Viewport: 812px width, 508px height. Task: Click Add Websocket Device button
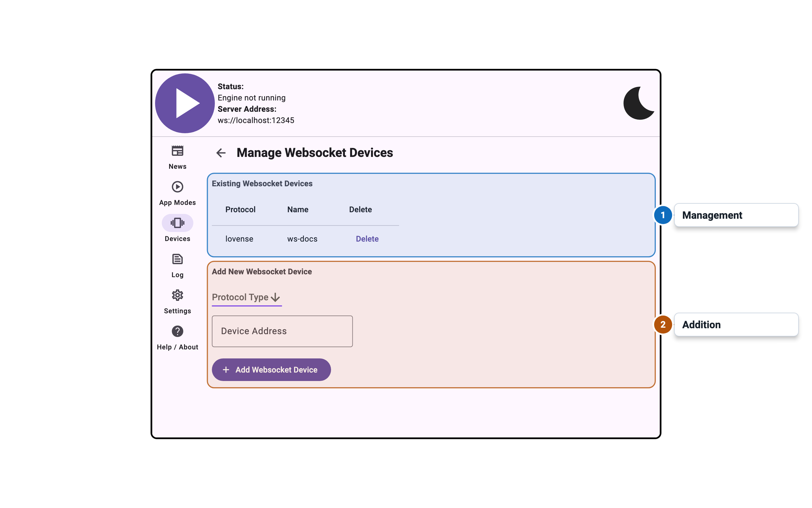tap(271, 370)
